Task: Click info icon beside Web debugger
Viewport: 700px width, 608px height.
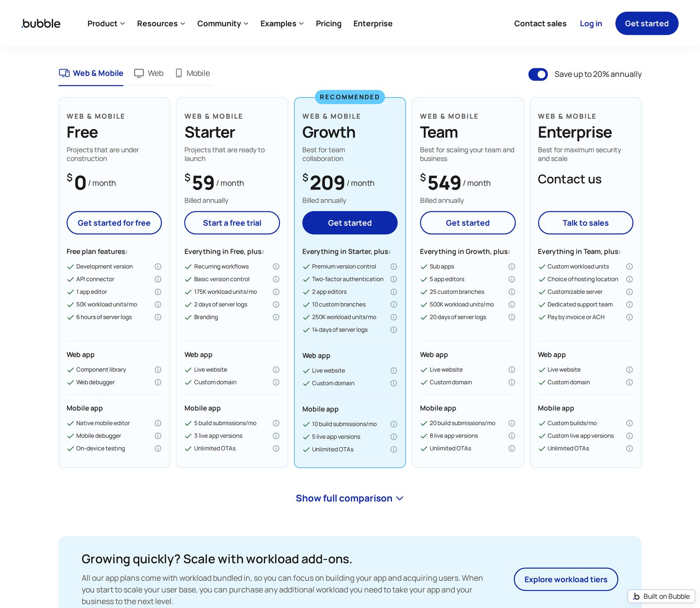Action: [158, 383]
